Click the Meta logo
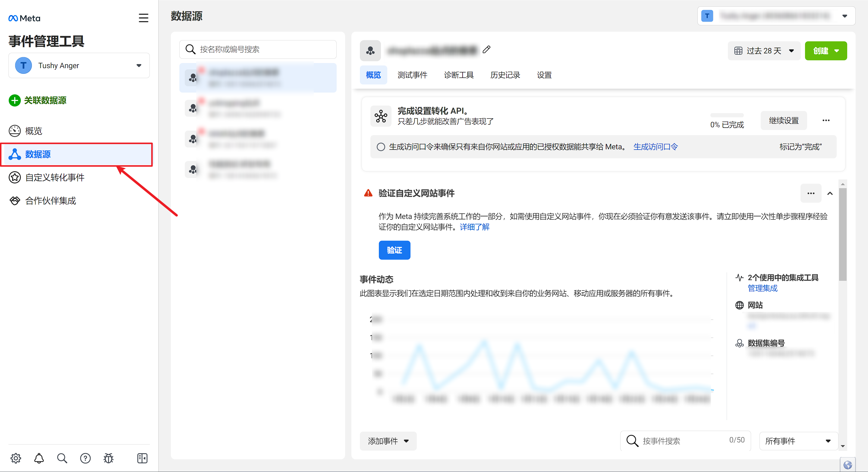Screen dimensions: 868x472 tap(24, 18)
